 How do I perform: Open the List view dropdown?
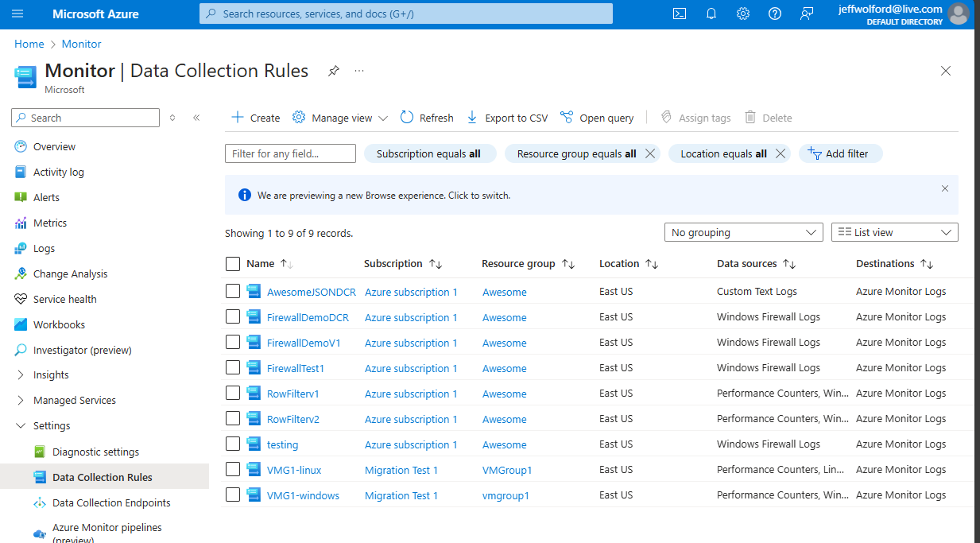[x=894, y=232]
